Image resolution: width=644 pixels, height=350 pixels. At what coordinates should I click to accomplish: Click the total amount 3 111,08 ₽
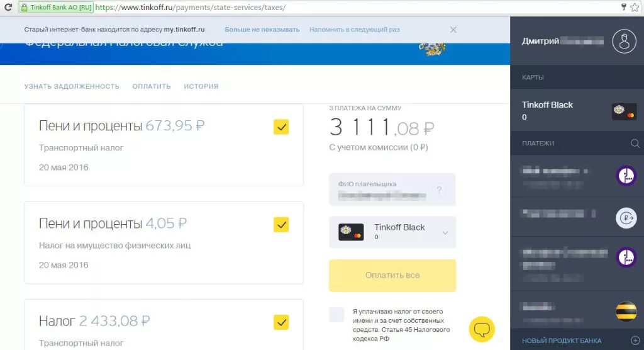tap(382, 127)
